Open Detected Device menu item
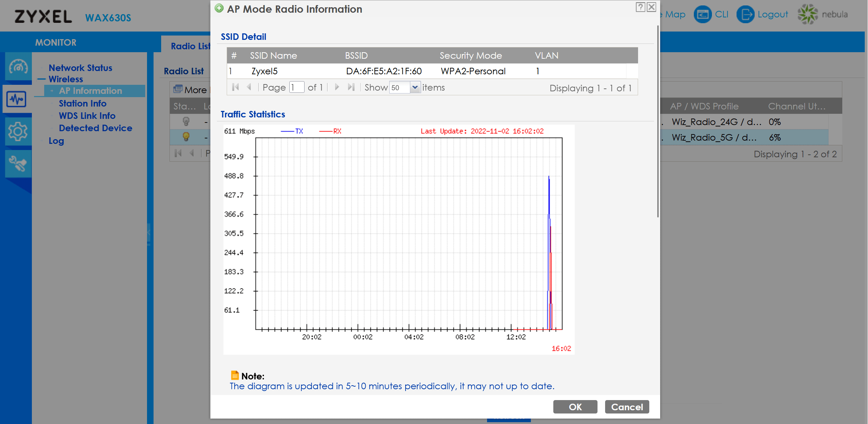This screenshot has height=424, width=868. coord(95,128)
